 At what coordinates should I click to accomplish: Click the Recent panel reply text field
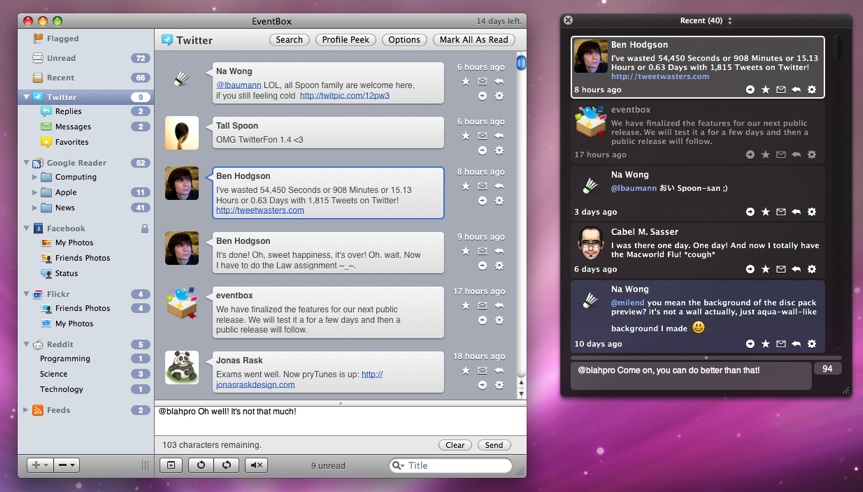pyautogui.click(x=691, y=375)
